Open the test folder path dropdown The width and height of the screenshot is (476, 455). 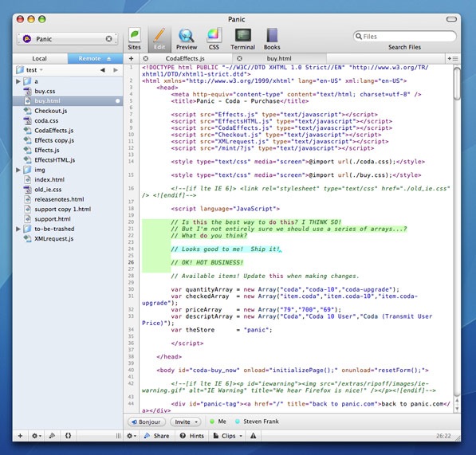point(30,70)
